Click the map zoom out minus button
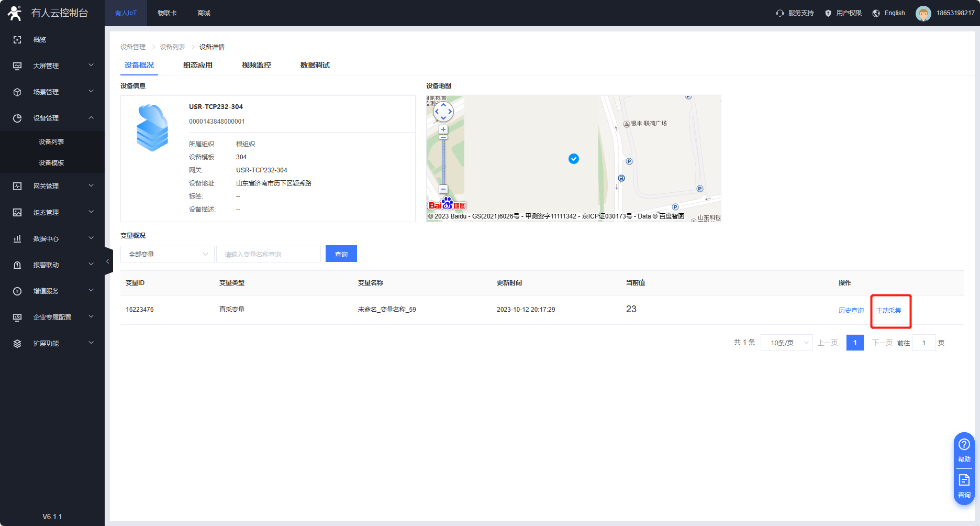This screenshot has width=980, height=526. click(x=443, y=189)
